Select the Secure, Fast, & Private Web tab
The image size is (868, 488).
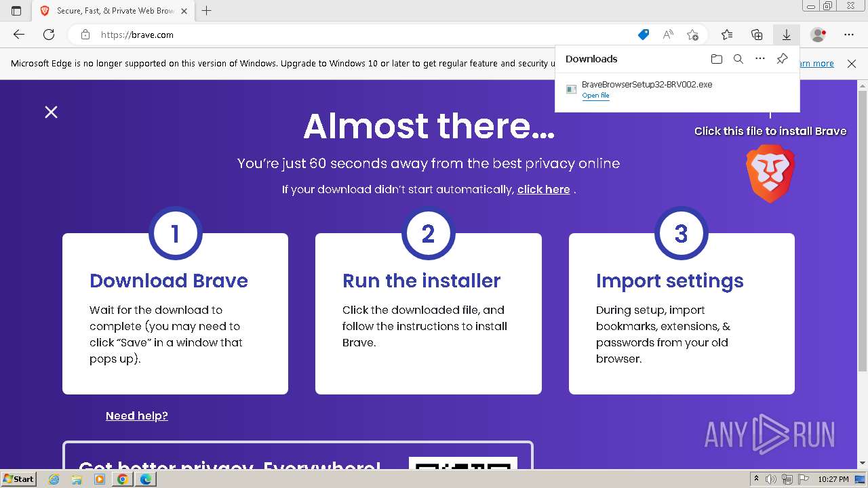[x=114, y=11]
